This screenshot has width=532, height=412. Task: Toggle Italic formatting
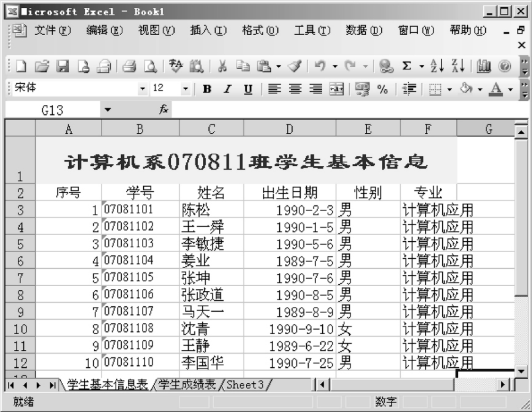[x=228, y=89]
